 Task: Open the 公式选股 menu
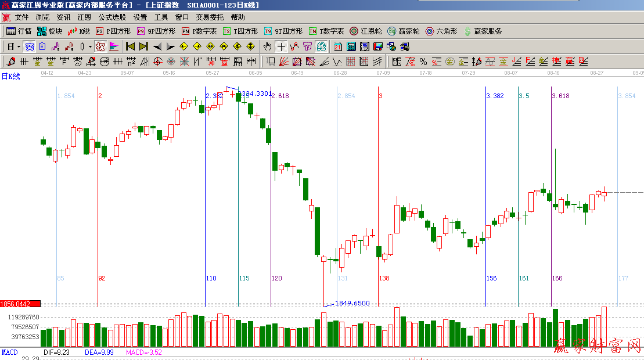112,17
